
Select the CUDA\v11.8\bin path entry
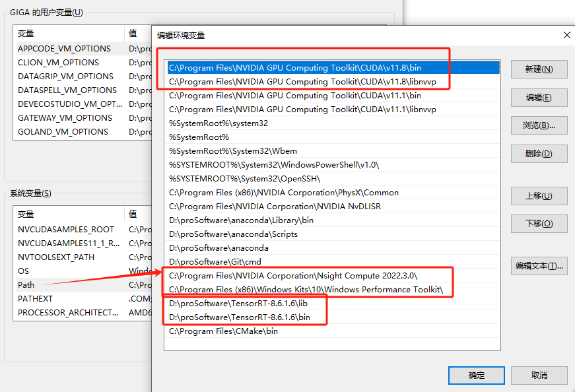click(332, 68)
